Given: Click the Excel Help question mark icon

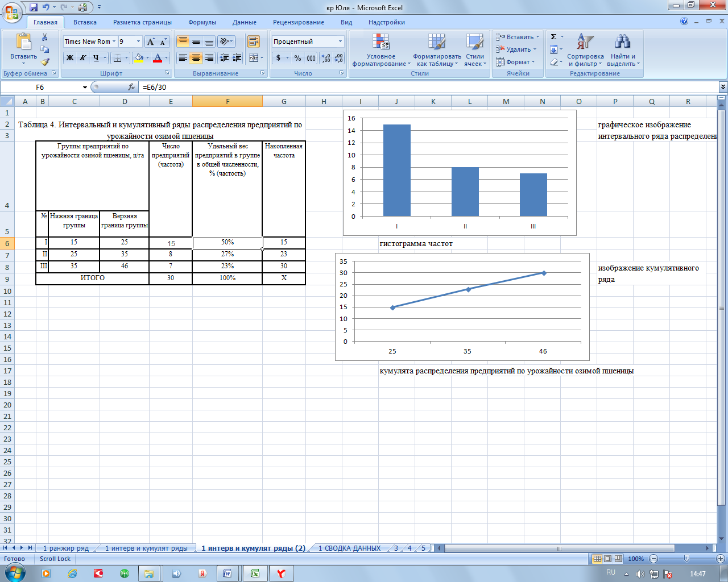Looking at the screenshot, I should 684,22.
